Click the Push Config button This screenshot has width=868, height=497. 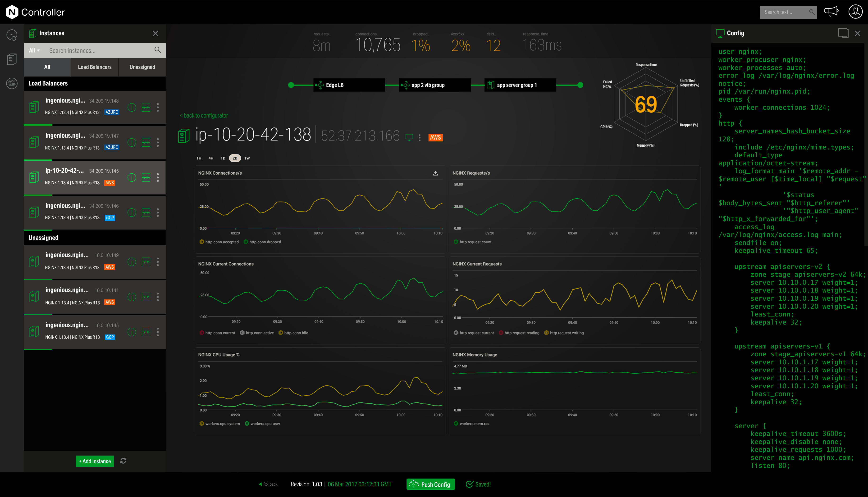430,484
